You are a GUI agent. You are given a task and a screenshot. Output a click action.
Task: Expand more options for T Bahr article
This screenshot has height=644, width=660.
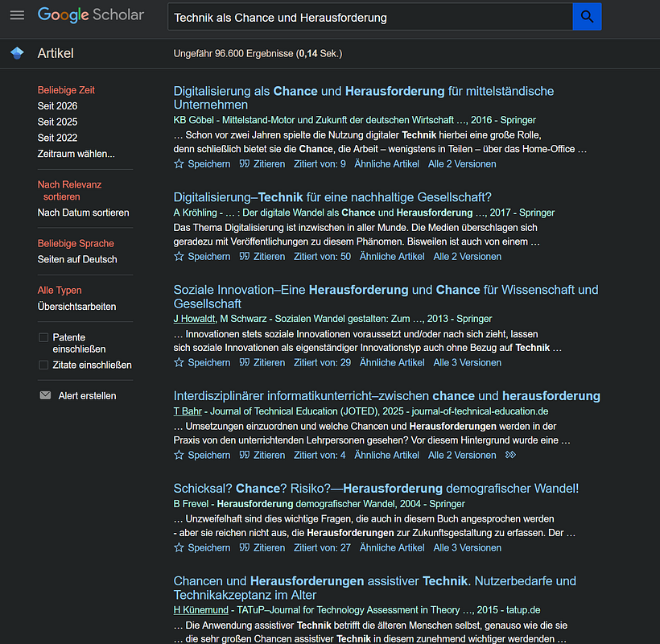click(510, 455)
